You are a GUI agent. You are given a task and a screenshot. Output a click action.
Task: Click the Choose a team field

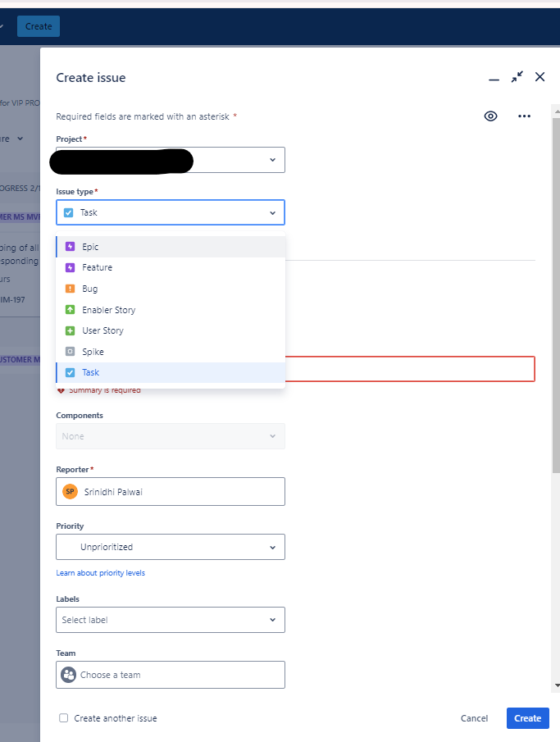(x=171, y=675)
